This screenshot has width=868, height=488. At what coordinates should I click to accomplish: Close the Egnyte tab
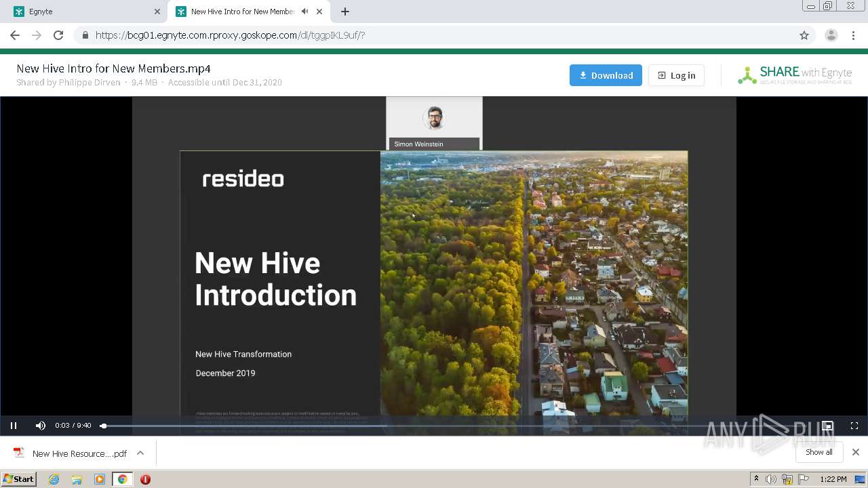(x=157, y=12)
